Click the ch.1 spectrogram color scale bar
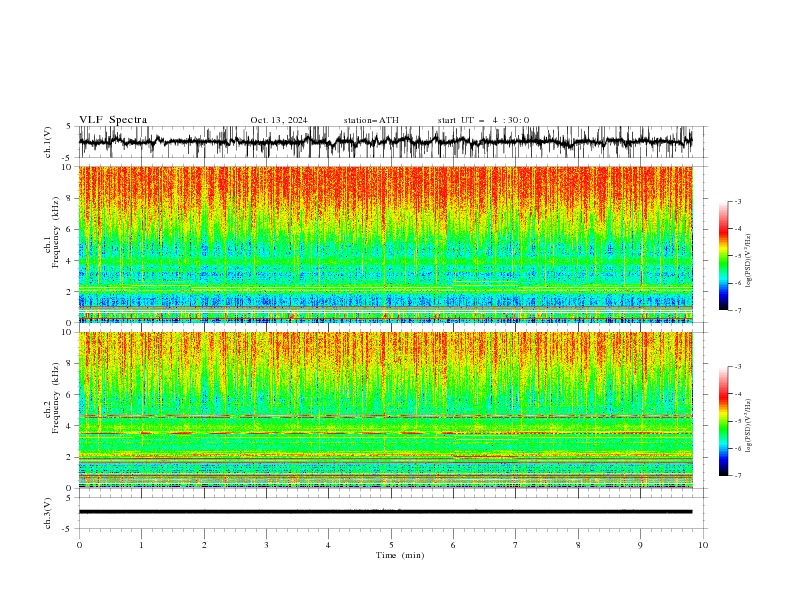 723,256
